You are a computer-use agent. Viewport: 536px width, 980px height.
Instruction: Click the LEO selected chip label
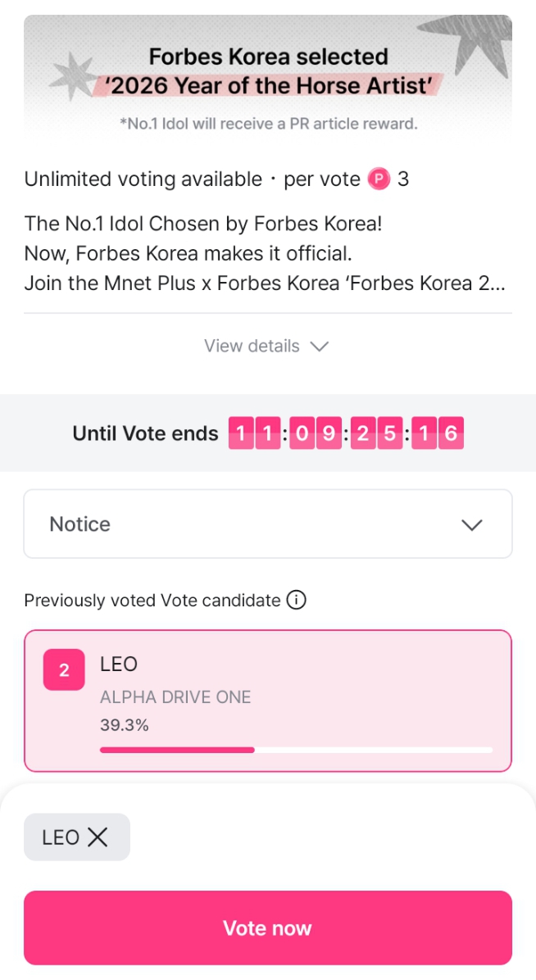(61, 837)
